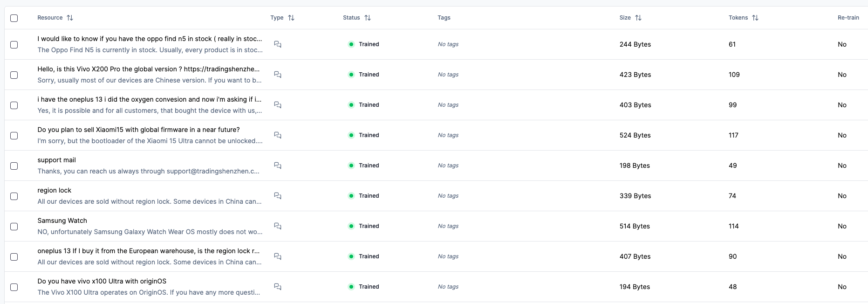
Task: Sort by Tokens using its sort arrows
Action: click(755, 18)
